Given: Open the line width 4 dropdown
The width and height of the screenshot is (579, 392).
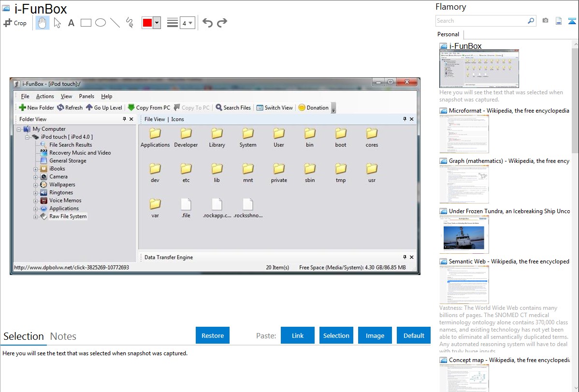Looking at the screenshot, I should 188,23.
